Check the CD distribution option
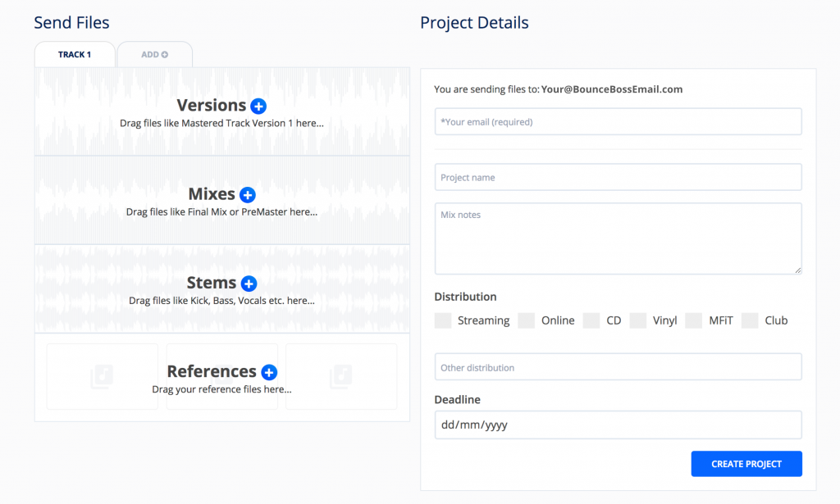 [x=591, y=320]
